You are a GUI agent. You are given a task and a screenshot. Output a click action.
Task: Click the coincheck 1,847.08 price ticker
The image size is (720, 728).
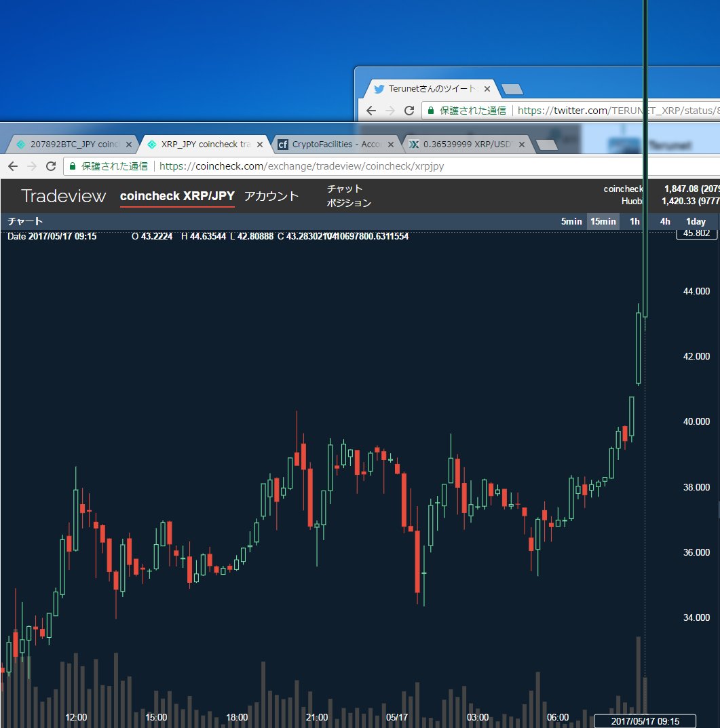coord(662,189)
